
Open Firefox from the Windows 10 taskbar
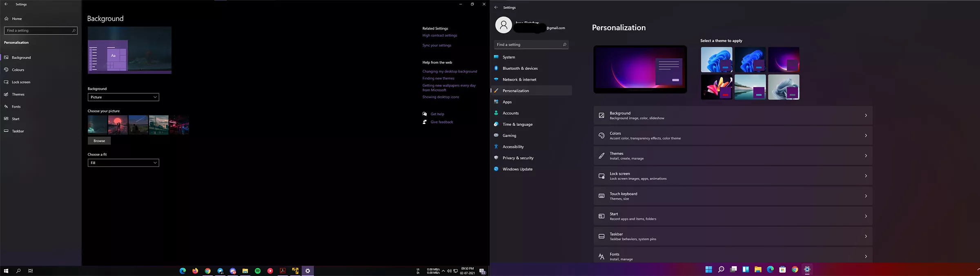pyautogui.click(x=195, y=271)
